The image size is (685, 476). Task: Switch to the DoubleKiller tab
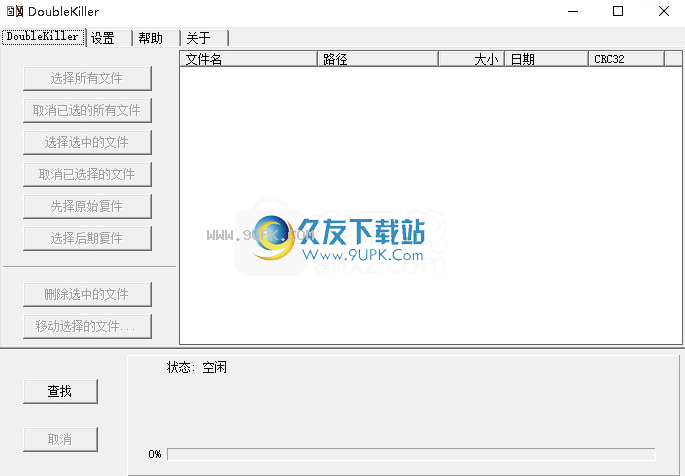(43, 37)
